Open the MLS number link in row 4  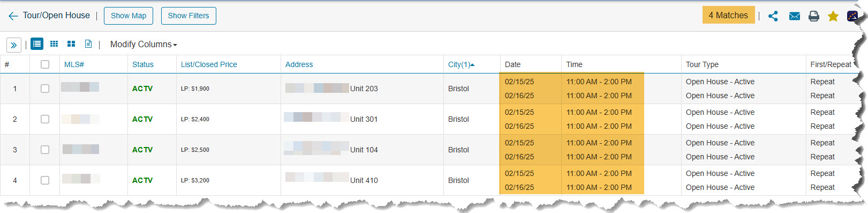(x=80, y=179)
